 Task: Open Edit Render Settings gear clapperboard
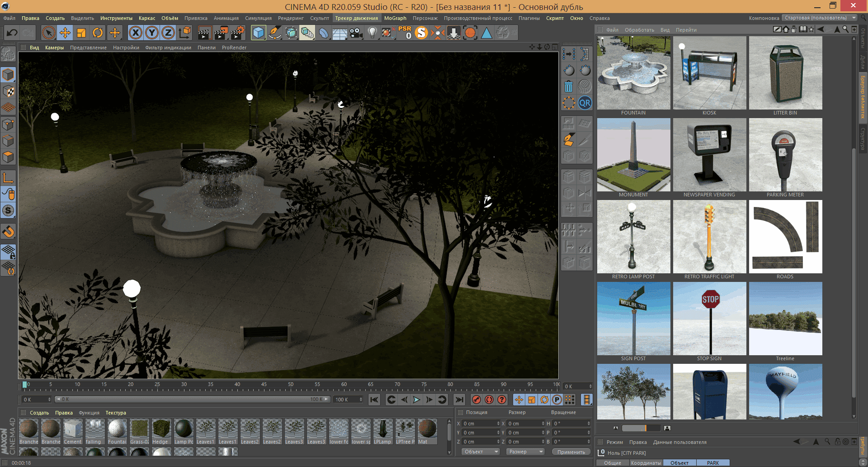(x=238, y=33)
